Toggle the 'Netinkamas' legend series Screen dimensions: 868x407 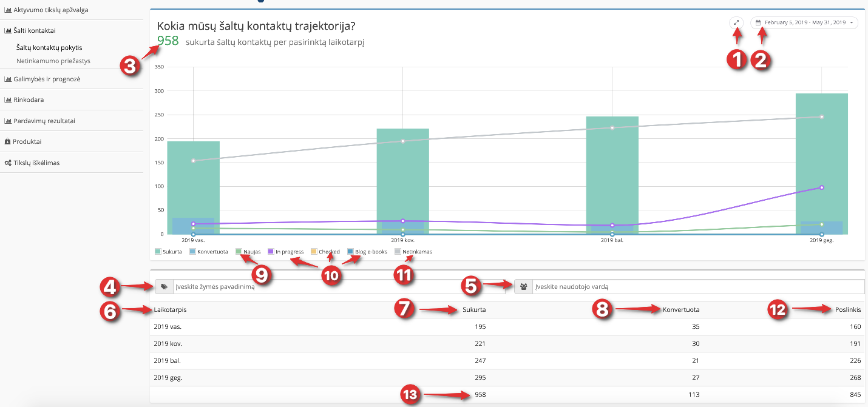point(413,251)
